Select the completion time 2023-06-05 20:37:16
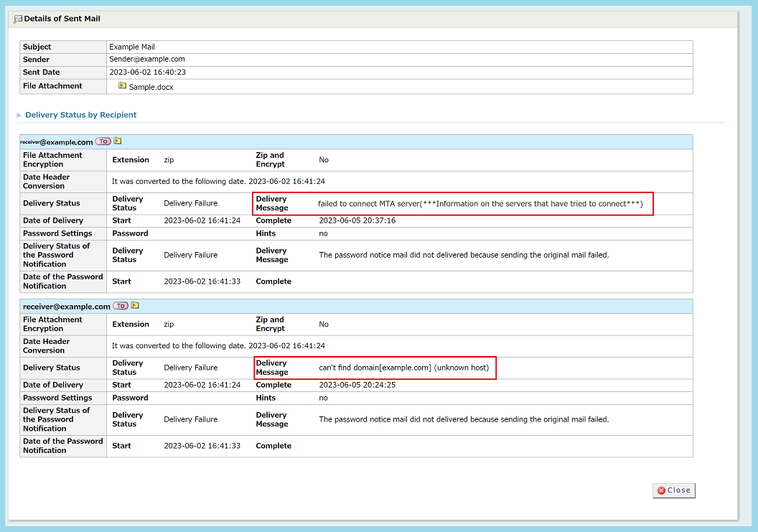Viewport: 758px width, 532px height. coord(357,220)
